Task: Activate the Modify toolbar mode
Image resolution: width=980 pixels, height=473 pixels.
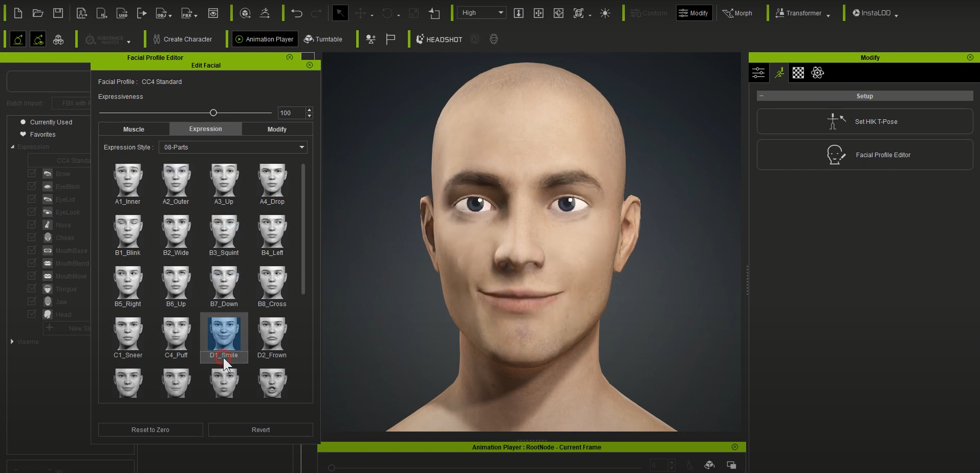Action: (694, 13)
